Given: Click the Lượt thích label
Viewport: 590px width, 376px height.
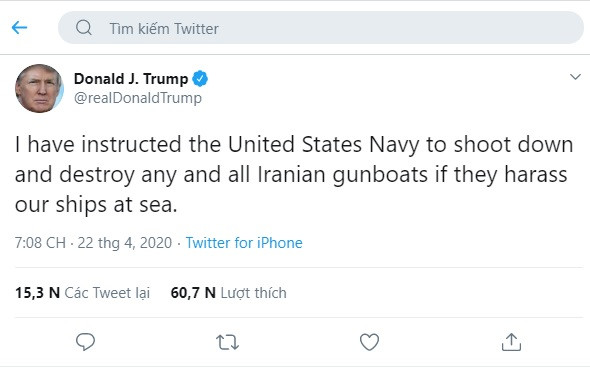Looking at the screenshot, I should tap(254, 293).
